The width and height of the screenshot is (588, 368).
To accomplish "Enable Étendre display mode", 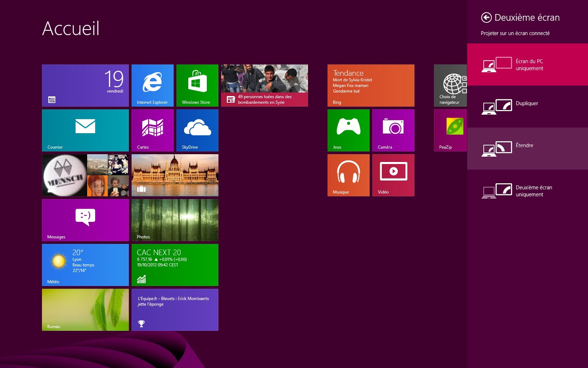I will 527,149.
